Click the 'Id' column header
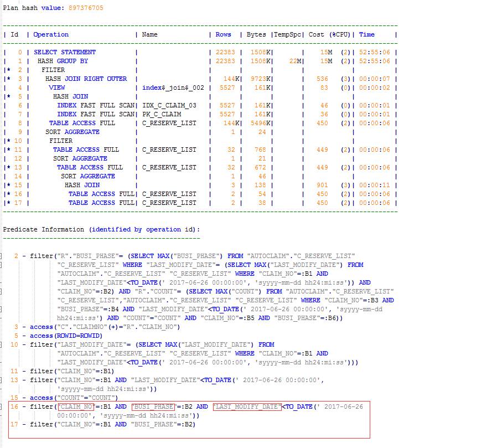Screen dimensions: 492x448 point(14,34)
